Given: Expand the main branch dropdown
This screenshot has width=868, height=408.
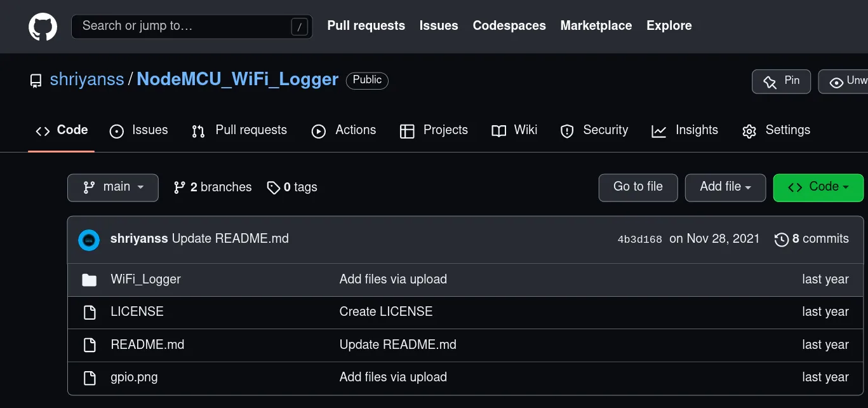Looking at the screenshot, I should click(x=113, y=187).
